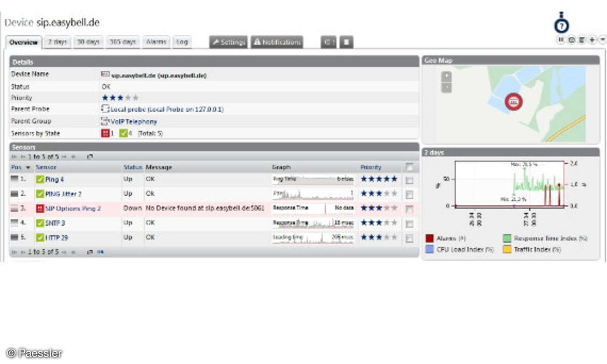This screenshot has width=607, height=364.
Task: Zoom out on the Geo Map
Action: 446,87
